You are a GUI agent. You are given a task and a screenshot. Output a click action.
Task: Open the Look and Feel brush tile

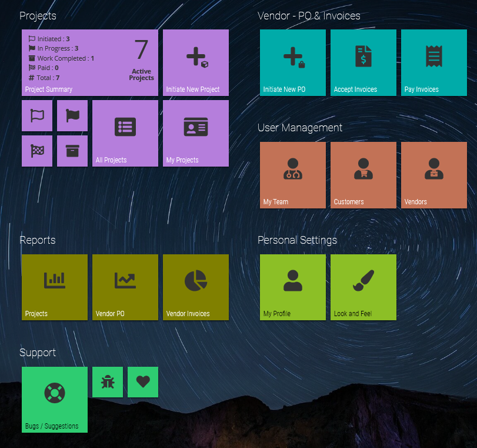click(x=363, y=287)
